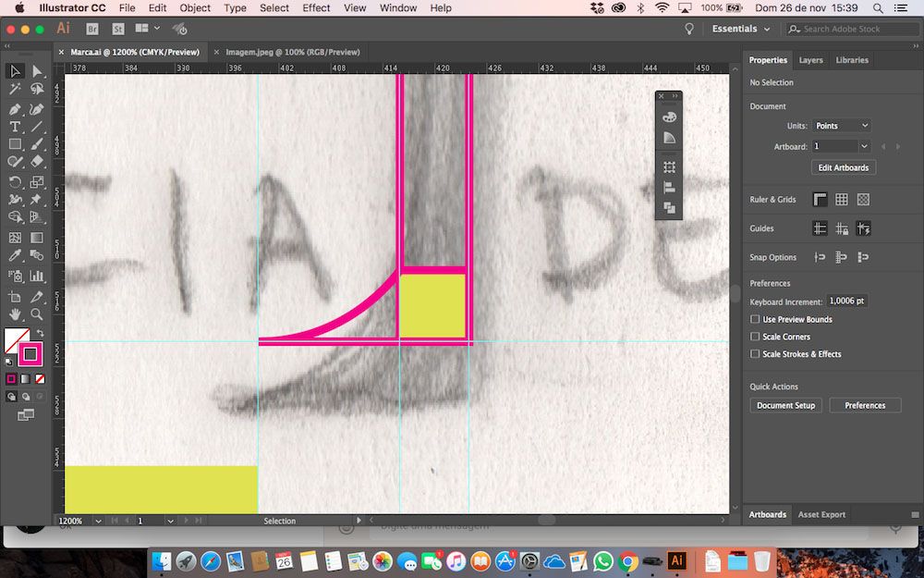924x578 pixels.
Task: Open the Effect menu
Action: point(316,7)
